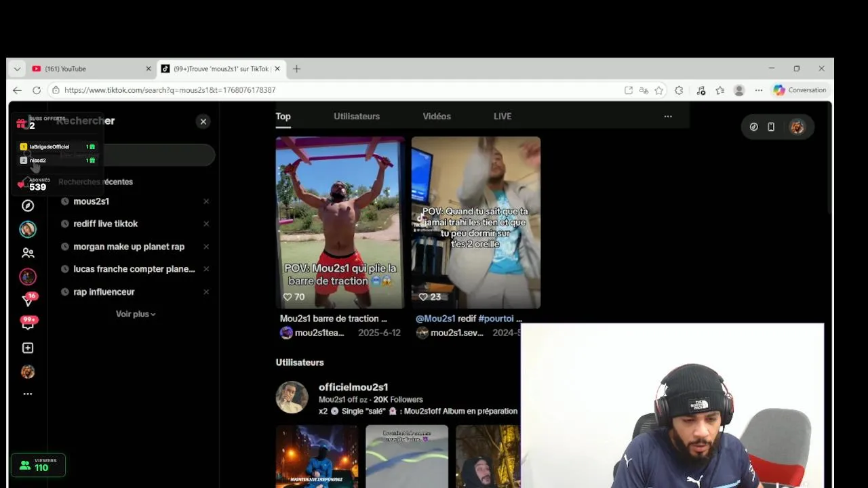Image resolution: width=868 pixels, height=488 pixels.
Task: Open the Friends people icon in the TikTok sidebar
Action: coord(28,253)
